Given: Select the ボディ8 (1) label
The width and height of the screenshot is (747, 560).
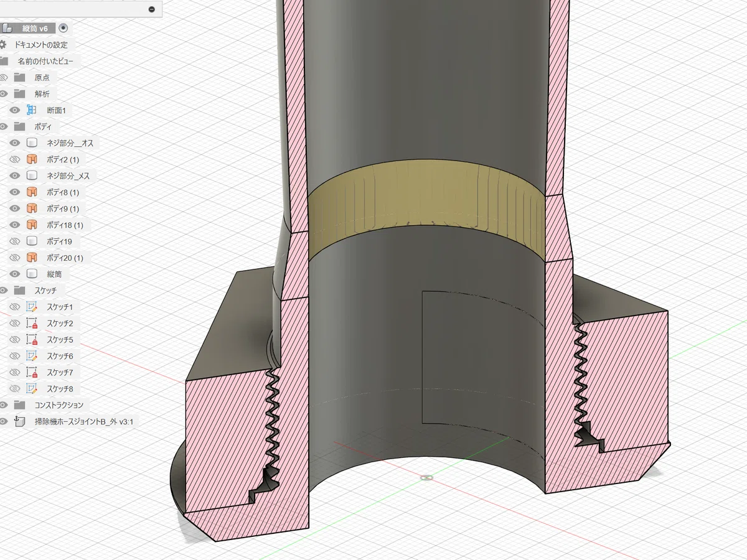Looking at the screenshot, I should [x=63, y=192].
